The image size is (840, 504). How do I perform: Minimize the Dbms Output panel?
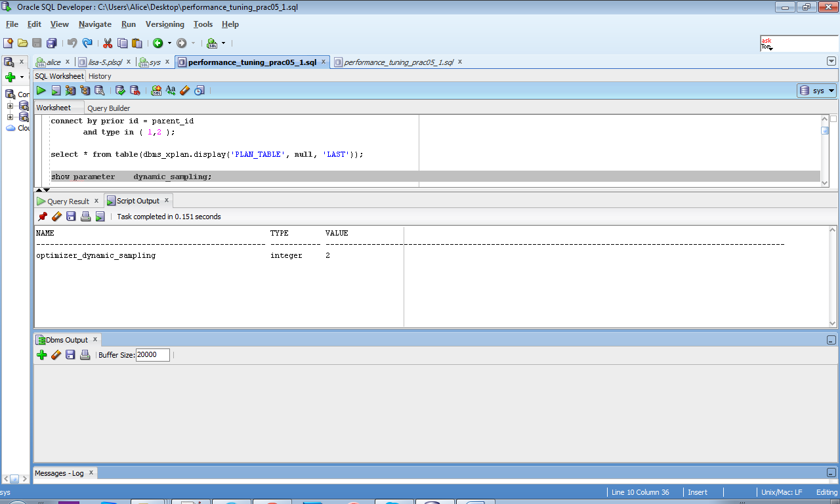(x=831, y=340)
